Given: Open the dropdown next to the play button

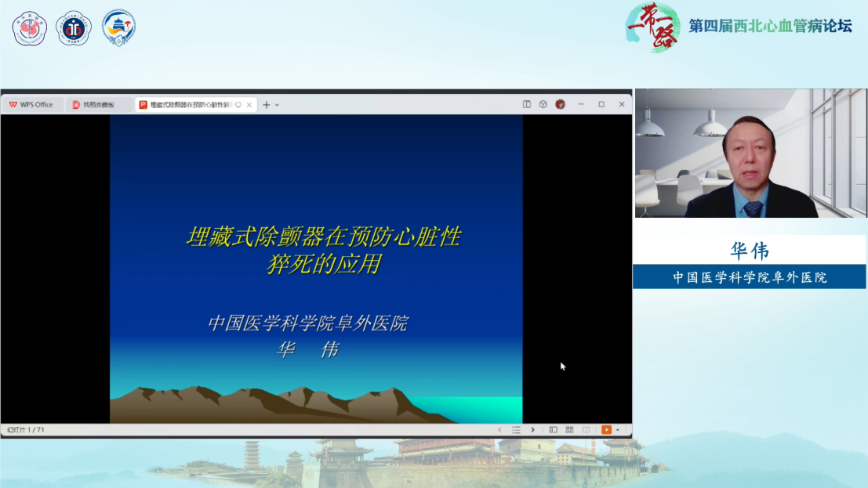Looking at the screenshot, I should [618, 429].
